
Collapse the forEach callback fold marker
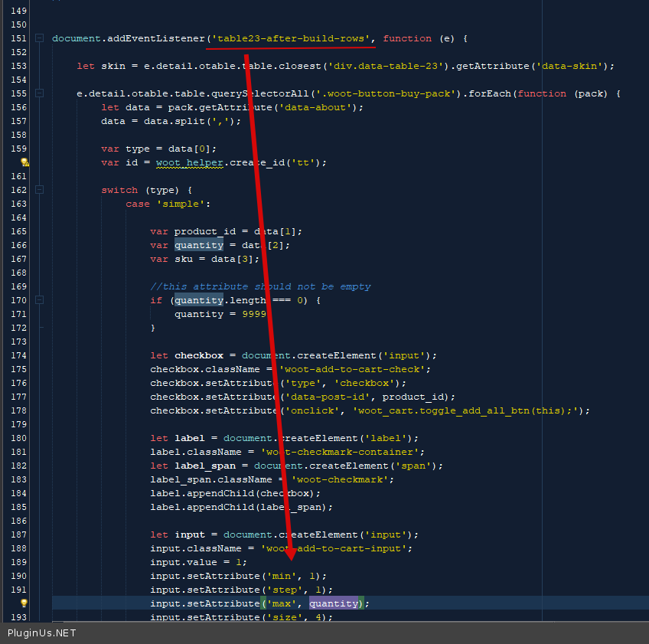click(39, 93)
